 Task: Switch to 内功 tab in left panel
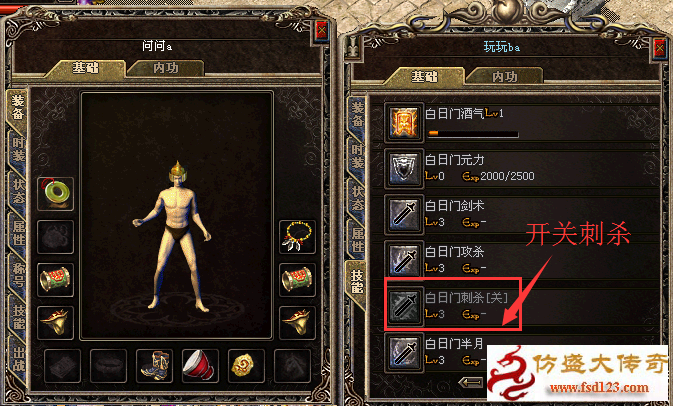point(165,68)
